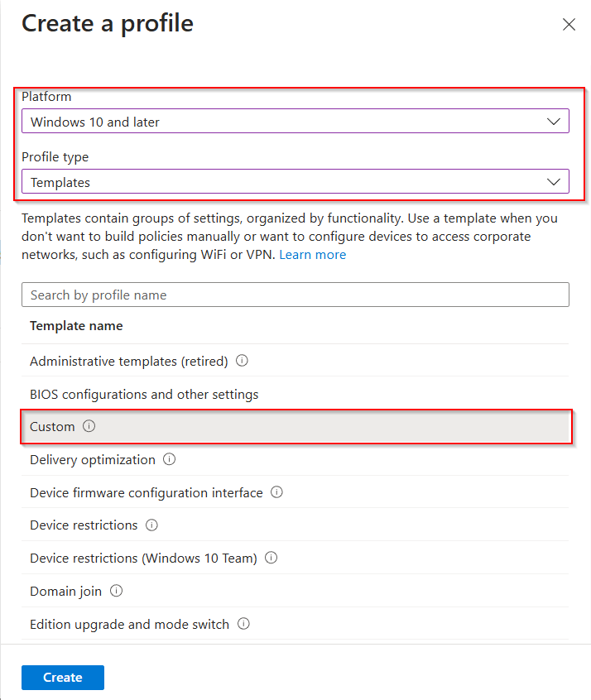Open the Learn more link

[x=312, y=255]
